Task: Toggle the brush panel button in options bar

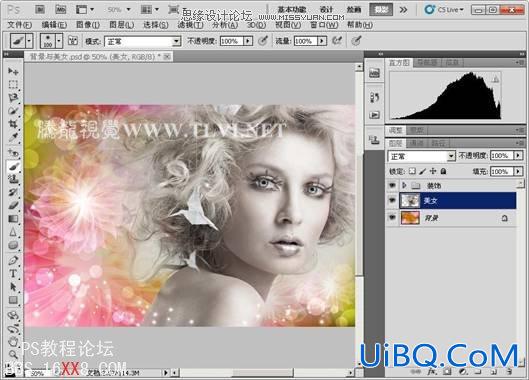Action: pyautogui.click(x=73, y=41)
